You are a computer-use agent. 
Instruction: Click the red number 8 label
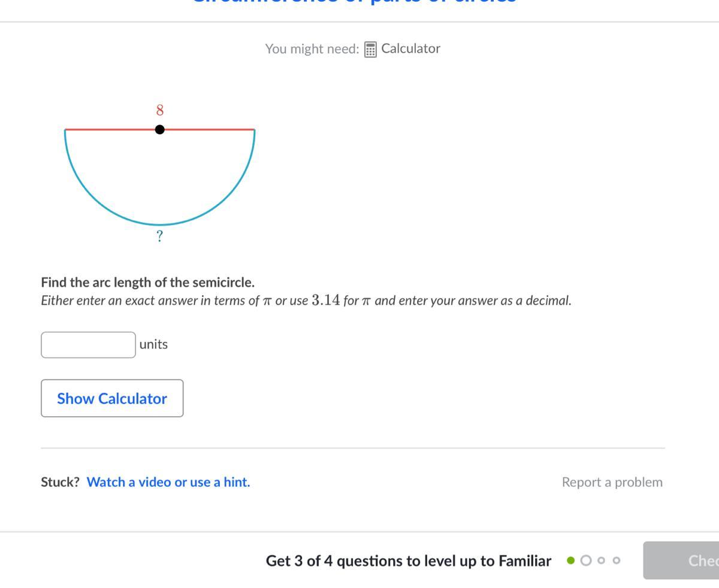tap(160, 111)
